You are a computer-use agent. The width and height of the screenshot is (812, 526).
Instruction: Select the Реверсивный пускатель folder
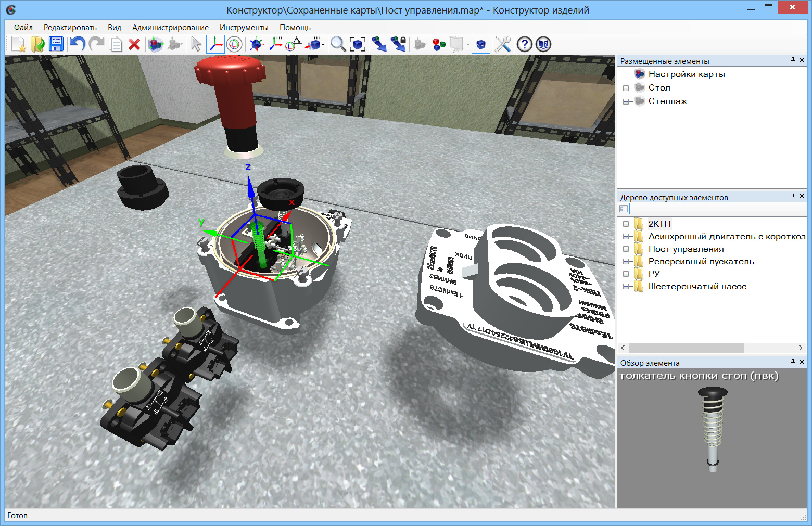701,262
